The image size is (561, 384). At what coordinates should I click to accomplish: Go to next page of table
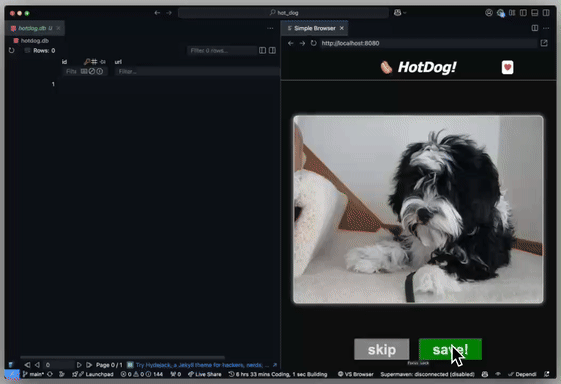pyautogui.click(x=79, y=365)
